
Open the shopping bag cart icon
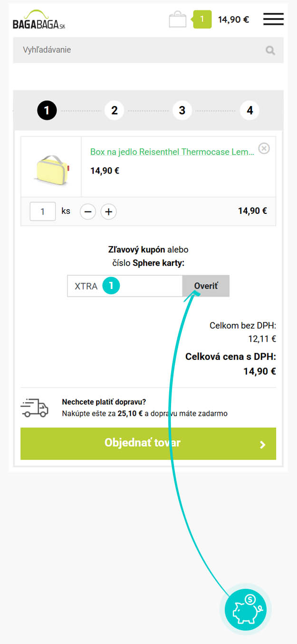178,19
